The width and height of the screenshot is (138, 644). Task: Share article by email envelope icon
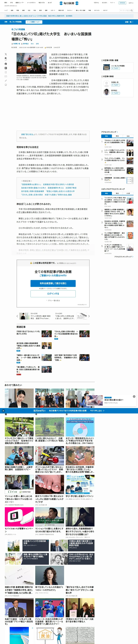(x=6, y=77)
